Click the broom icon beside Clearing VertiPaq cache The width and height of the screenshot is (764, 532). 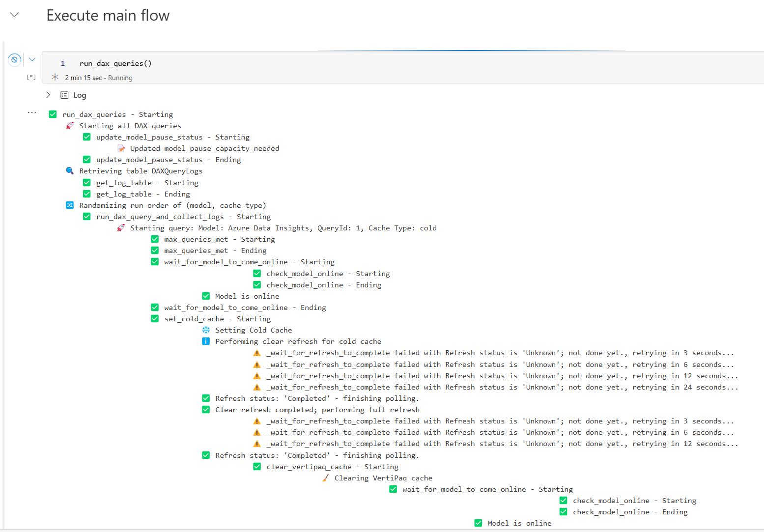click(x=325, y=478)
